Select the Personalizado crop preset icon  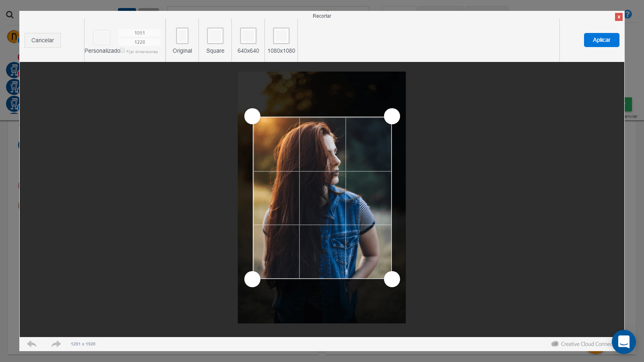101,37
